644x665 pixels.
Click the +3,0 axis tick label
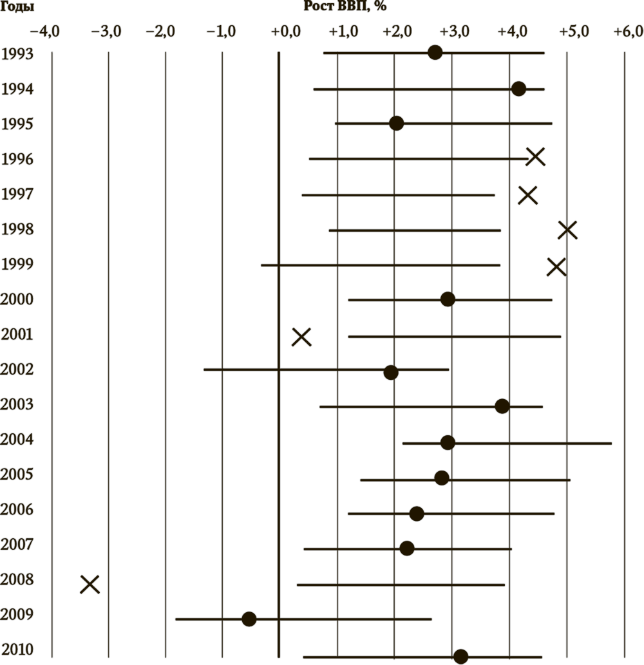coord(455,32)
